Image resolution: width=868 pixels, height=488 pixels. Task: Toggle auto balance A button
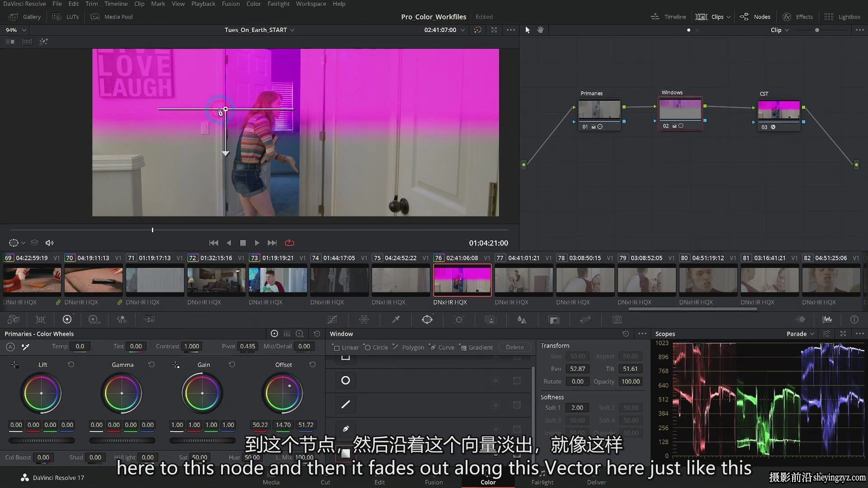pyautogui.click(x=10, y=347)
